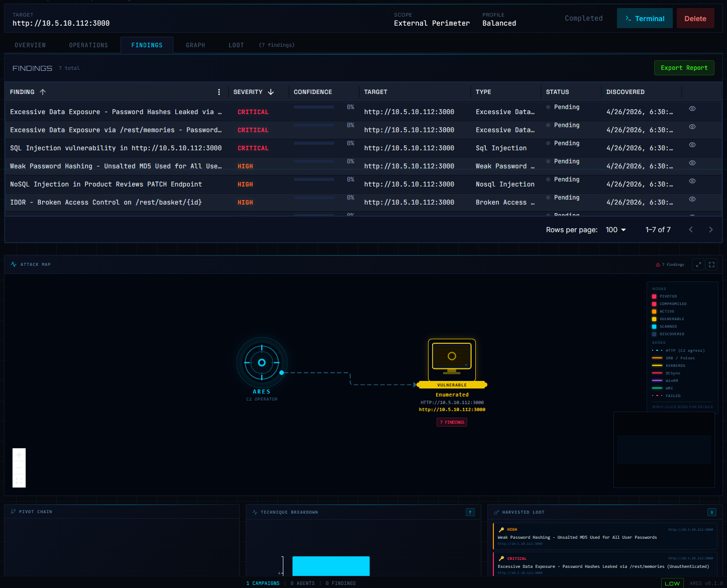Screen dimensions: 727x588
Task: Select the vulnerable host monitor node
Action: [452, 360]
